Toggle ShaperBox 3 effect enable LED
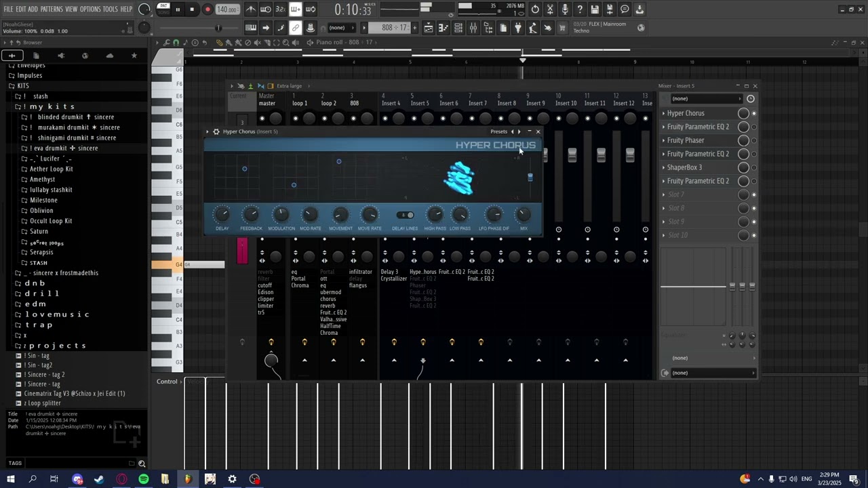 tap(753, 167)
